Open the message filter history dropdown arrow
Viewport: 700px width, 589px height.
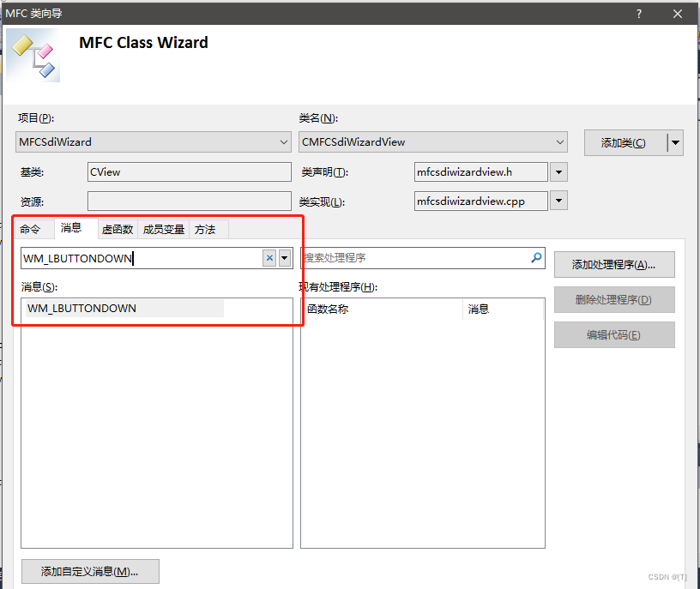pos(284,258)
